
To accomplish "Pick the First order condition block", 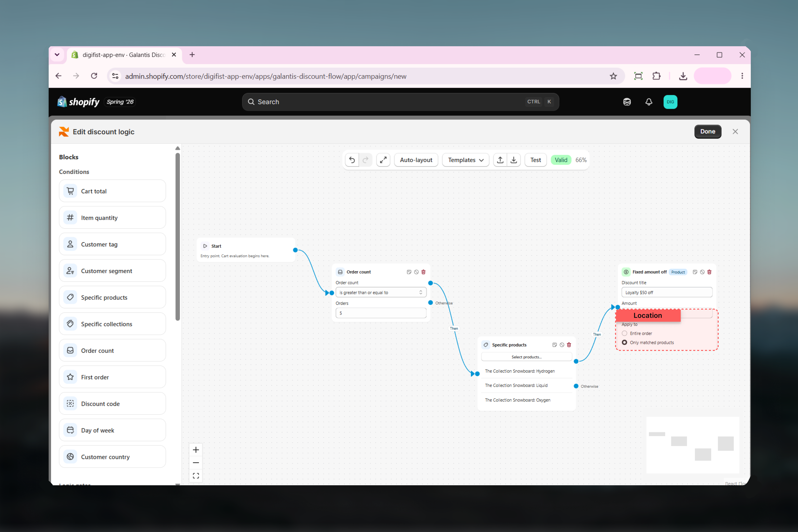I will (112, 377).
